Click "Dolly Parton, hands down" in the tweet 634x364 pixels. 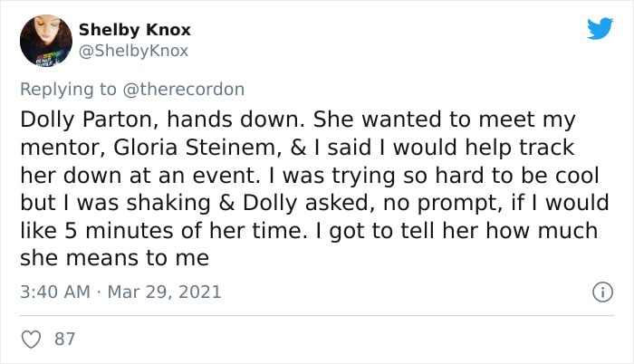pyautogui.click(x=162, y=120)
